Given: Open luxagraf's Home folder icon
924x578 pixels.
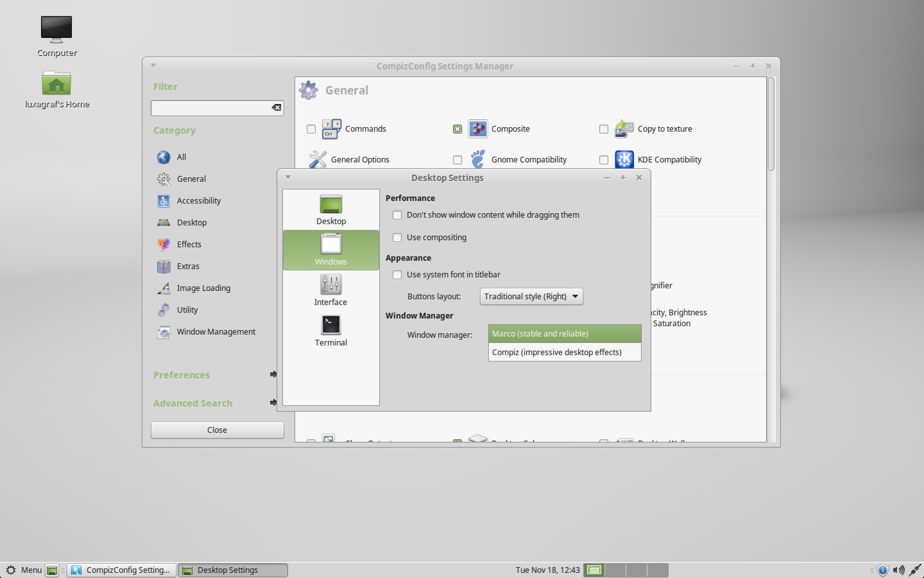Looking at the screenshot, I should 56,83.
